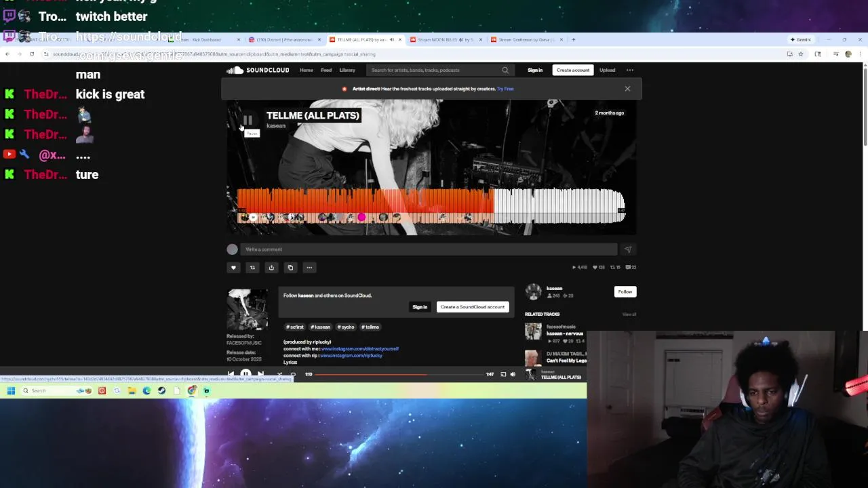Viewport: 868px width, 488px height.
Task: Click the SoundCloud logo
Action: click(x=258, y=70)
